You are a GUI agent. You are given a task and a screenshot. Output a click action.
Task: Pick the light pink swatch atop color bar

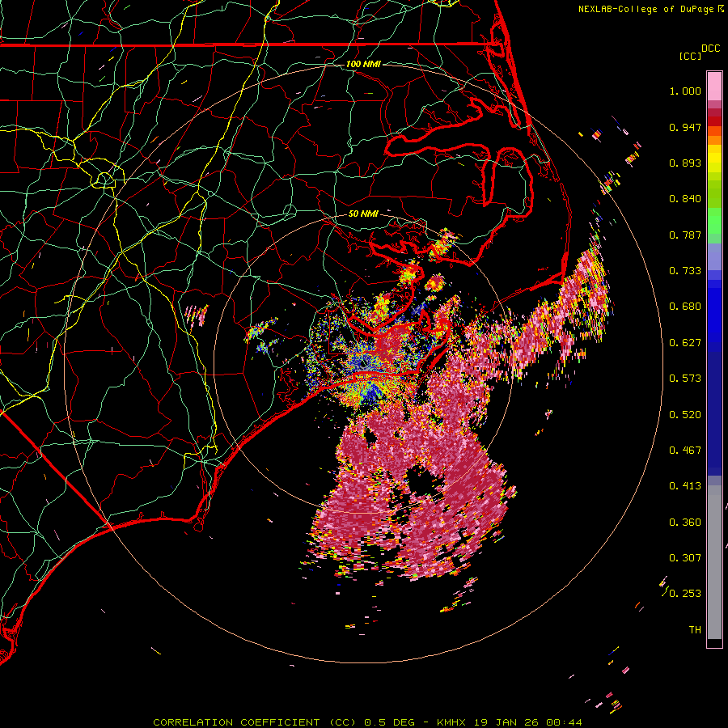click(x=714, y=87)
